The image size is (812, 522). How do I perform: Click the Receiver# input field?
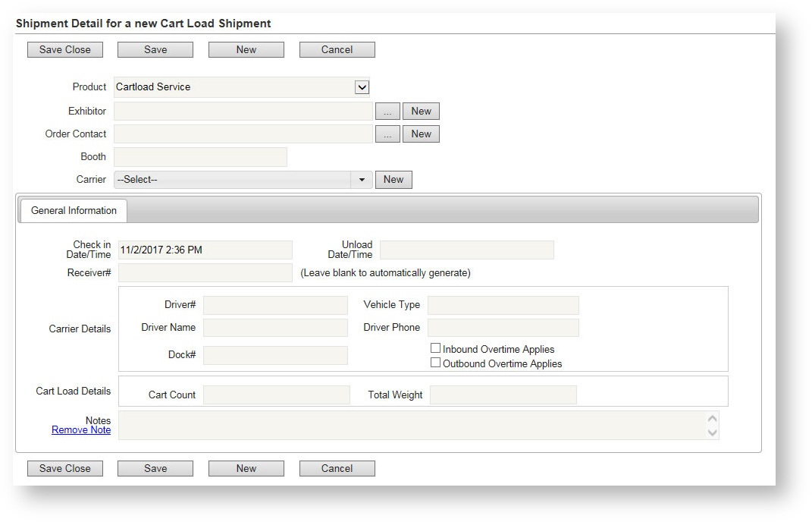pos(205,272)
